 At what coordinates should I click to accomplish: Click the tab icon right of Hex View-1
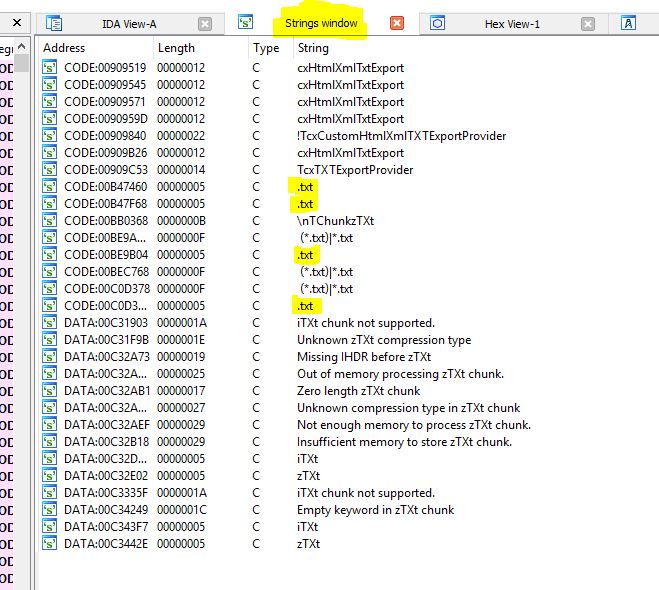click(x=629, y=23)
